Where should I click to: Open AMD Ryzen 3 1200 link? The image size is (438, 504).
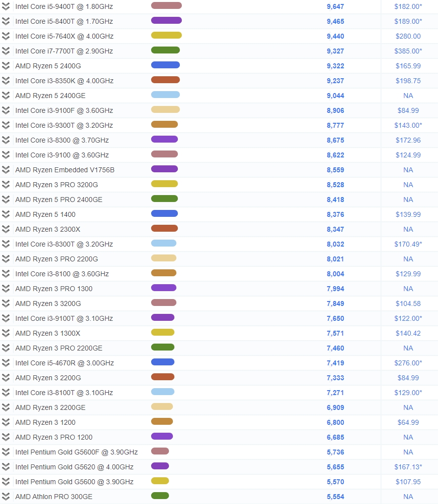point(46,422)
